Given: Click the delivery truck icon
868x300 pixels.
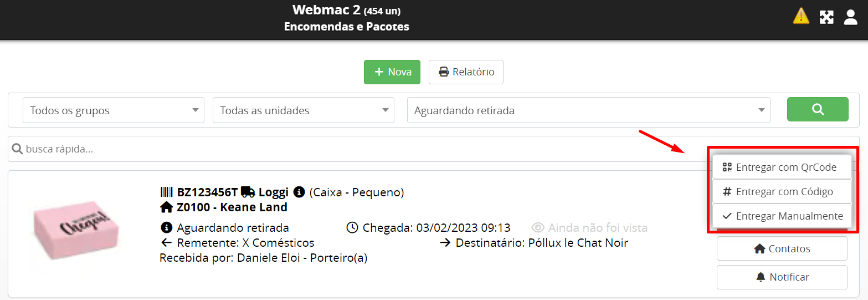Looking at the screenshot, I should 248,192.
